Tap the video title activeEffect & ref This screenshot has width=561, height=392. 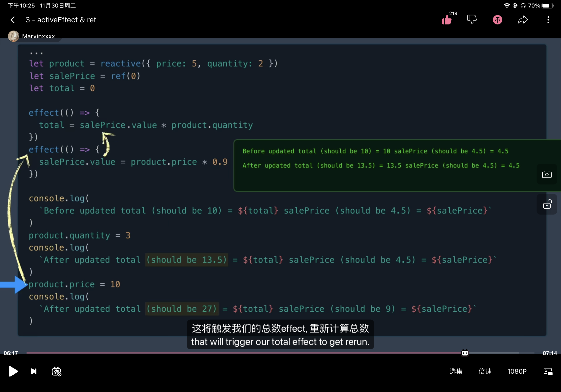point(61,20)
